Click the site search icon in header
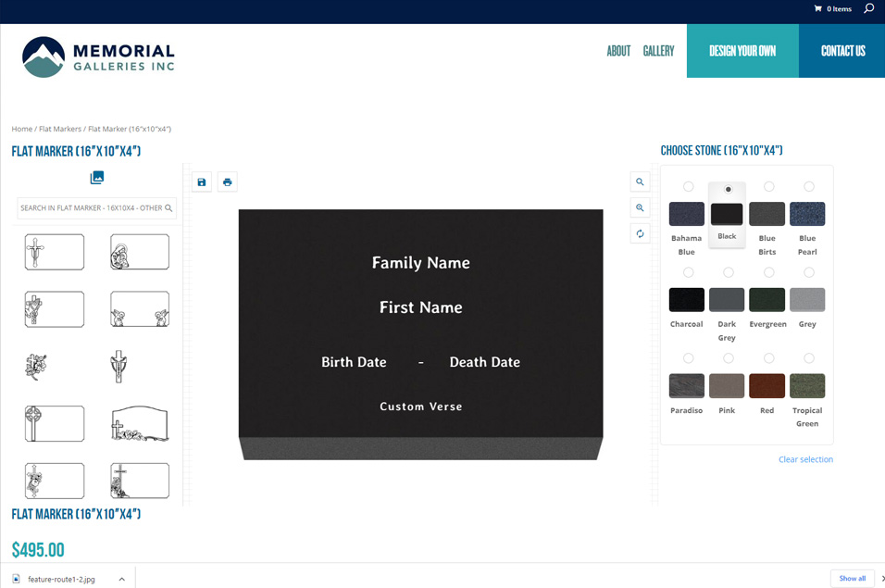Viewport: 885px width, 588px height. click(868, 9)
